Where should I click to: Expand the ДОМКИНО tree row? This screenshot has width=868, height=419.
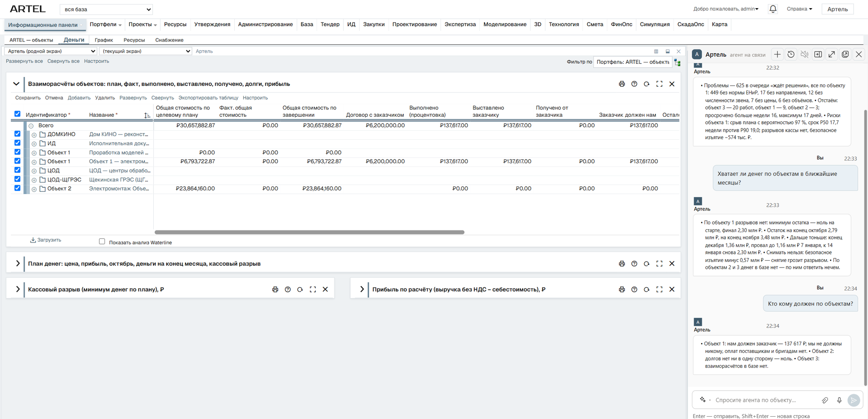click(x=34, y=135)
